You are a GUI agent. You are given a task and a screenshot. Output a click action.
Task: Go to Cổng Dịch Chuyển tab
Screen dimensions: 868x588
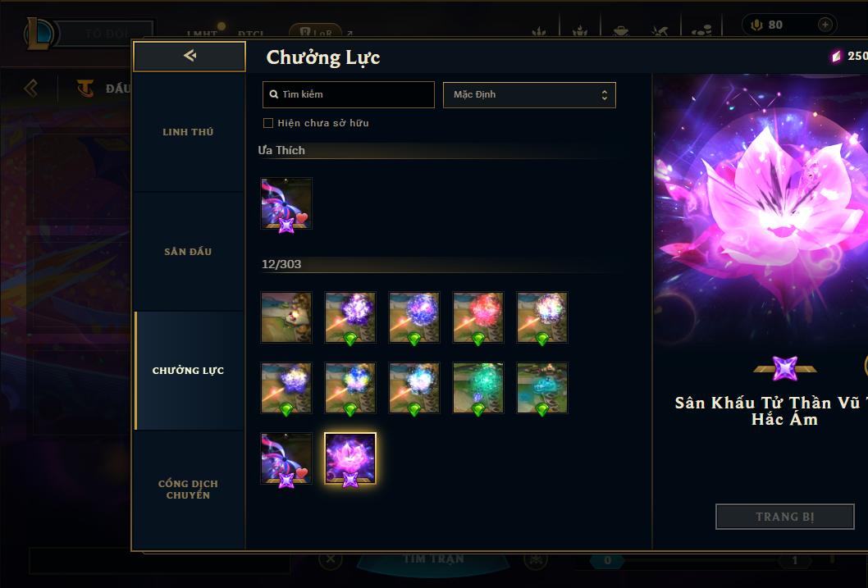pos(188,490)
